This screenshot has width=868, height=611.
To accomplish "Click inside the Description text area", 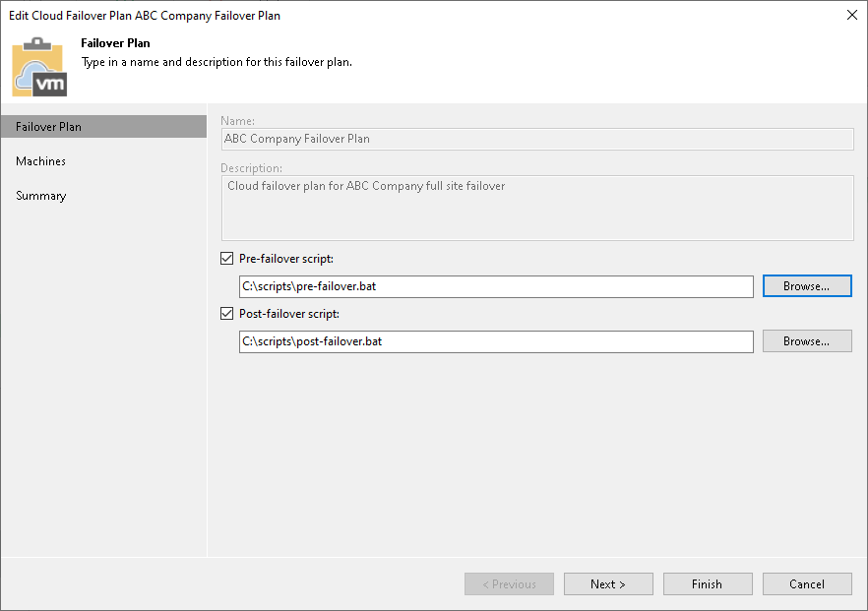I will tap(537, 207).
